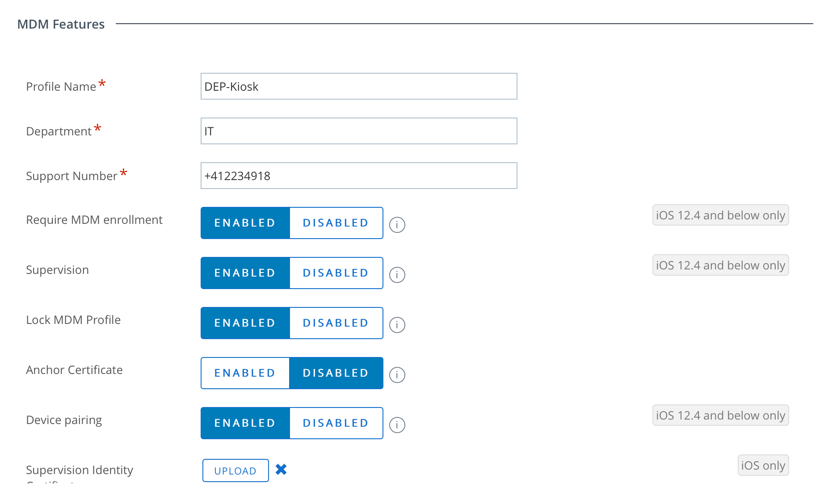Image resolution: width=824 pixels, height=504 pixels.
Task: Set Device pairing to Disabled
Action: coord(336,423)
